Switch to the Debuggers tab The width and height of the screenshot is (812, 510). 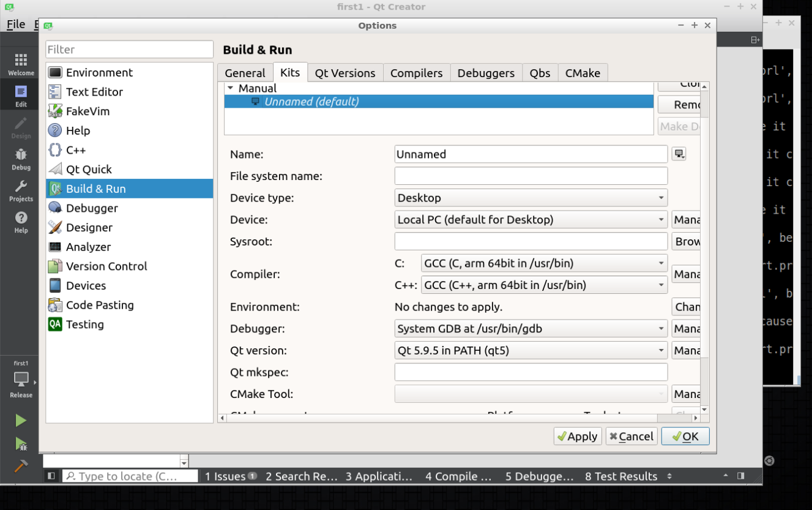(486, 73)
